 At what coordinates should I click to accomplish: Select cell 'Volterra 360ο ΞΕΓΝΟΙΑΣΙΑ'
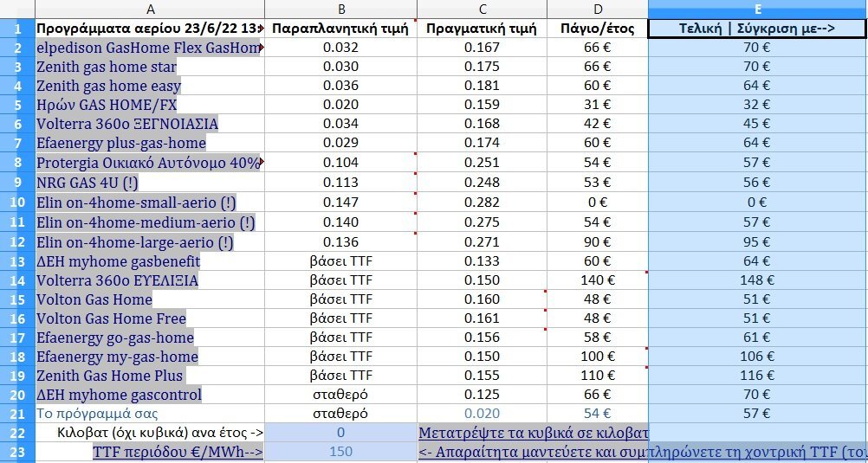pos(150,124)
